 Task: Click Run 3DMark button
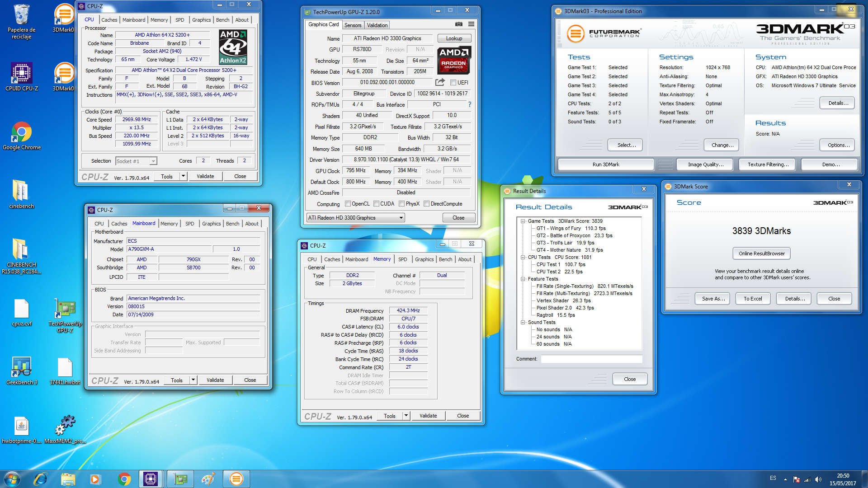tap(606, 164)
